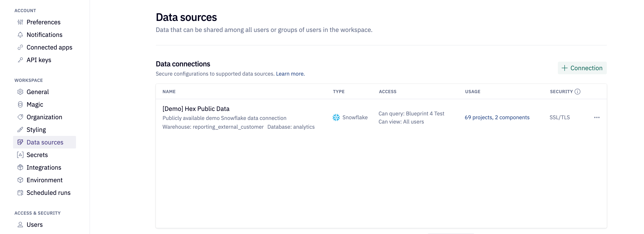Image resolution: width=644 pixels, height=234 pixels.
Task: Open the [Demo] Hex Public Data connection
Action: (196, 109)
